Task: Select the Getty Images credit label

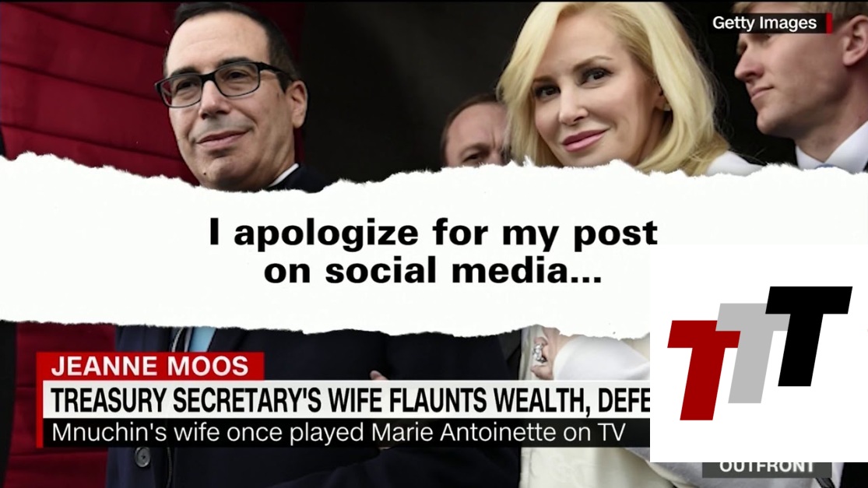Action: point(764,23)
